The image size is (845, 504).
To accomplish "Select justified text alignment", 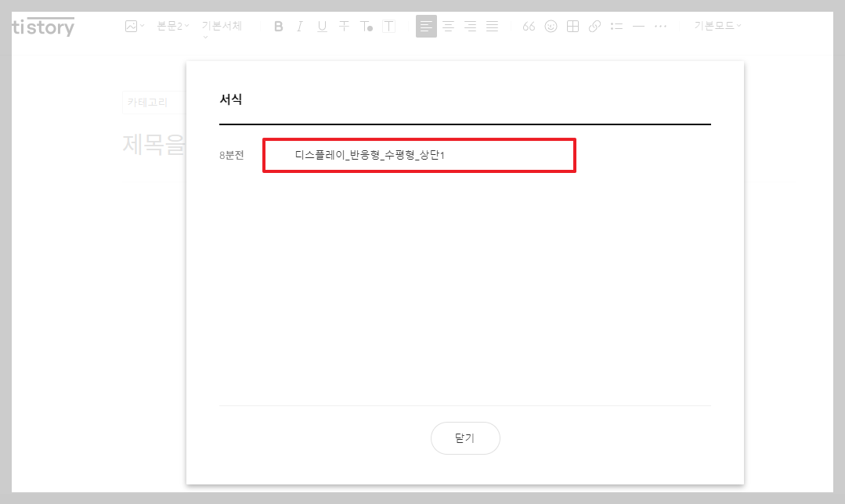I will (492, 26).
